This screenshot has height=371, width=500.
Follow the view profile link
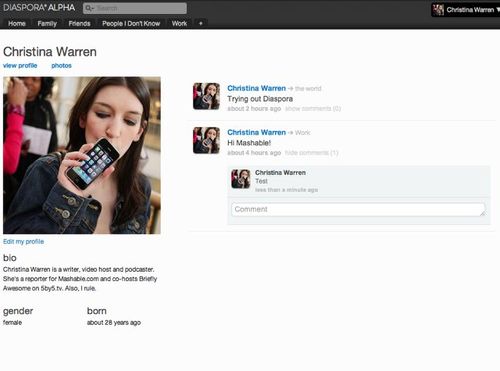[x=20, y=66]
